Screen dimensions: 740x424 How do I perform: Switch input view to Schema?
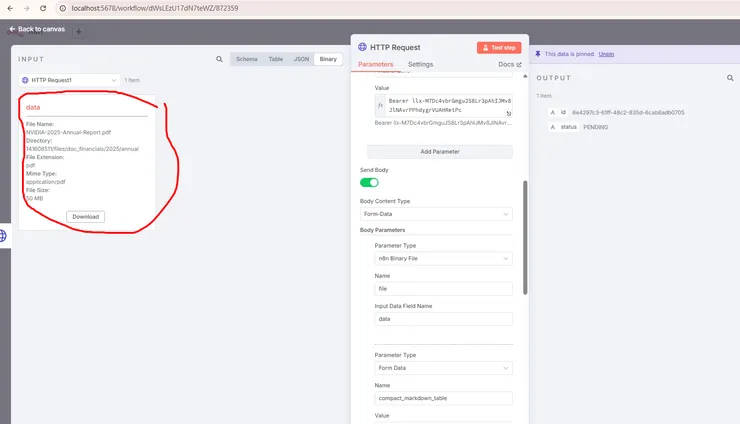pyautogui.click(x=246, y=59)
